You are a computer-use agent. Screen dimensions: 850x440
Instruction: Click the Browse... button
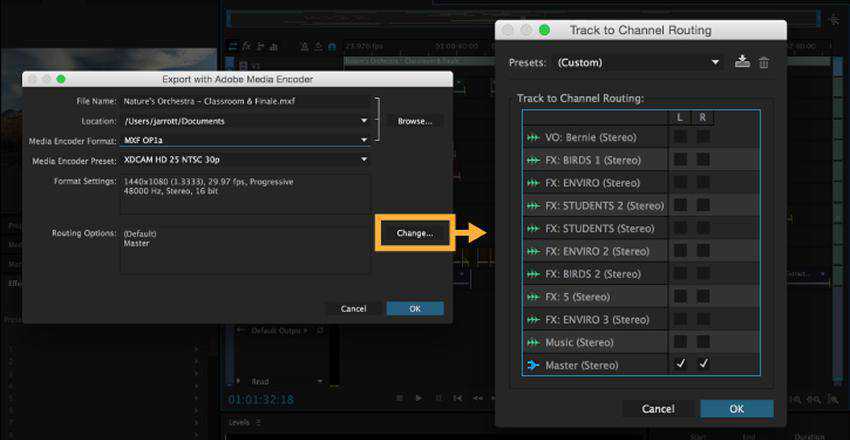414,121
